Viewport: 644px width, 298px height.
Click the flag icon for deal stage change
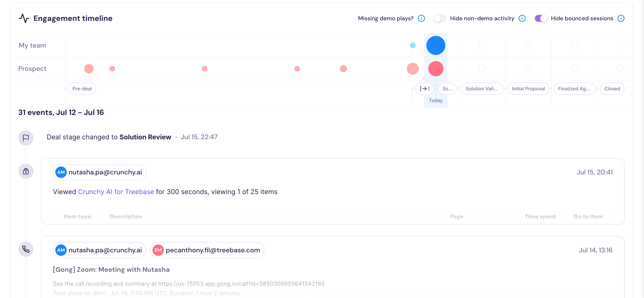click(26, 138)
